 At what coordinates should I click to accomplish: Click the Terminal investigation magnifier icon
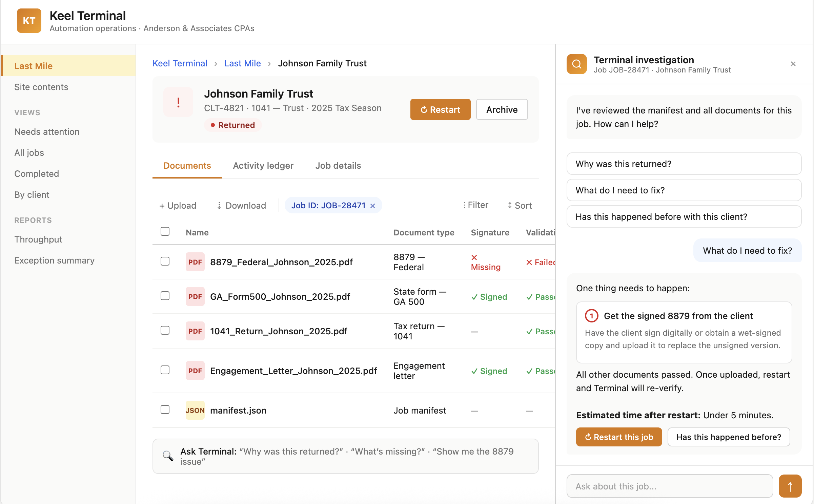576,64
